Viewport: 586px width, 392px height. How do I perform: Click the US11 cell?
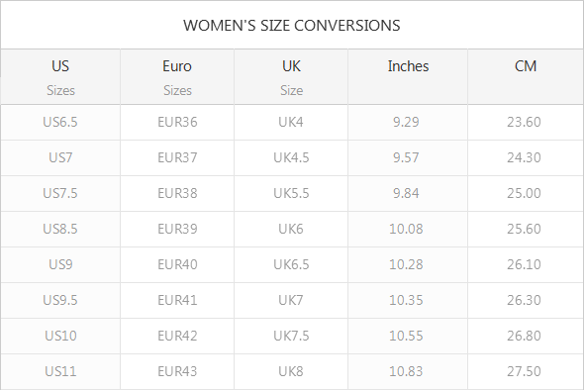pyautogui.click(x=60, y=371)
